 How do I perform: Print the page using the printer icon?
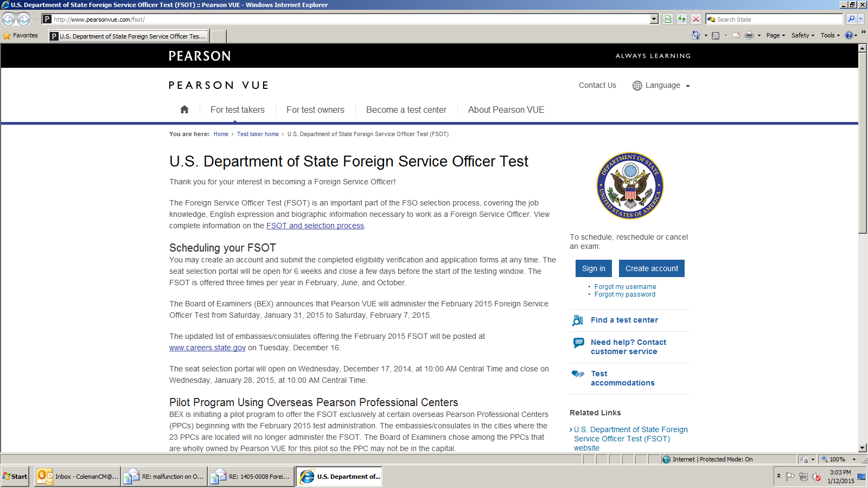749,35
